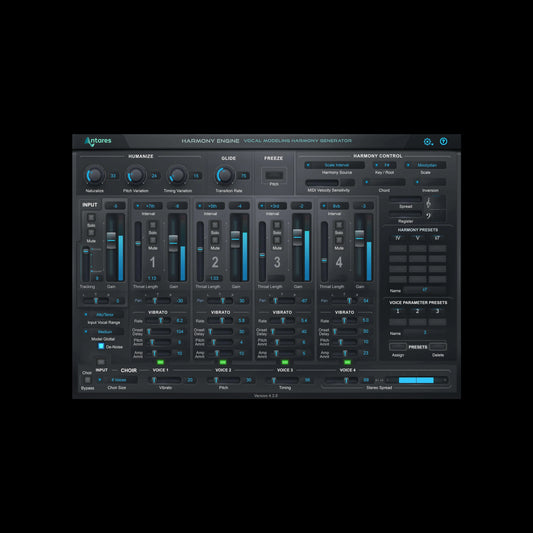Solo harmony voice 2
Image resolution: width=533 pixels, height=533 pixels.
click(x=215, y=225)
